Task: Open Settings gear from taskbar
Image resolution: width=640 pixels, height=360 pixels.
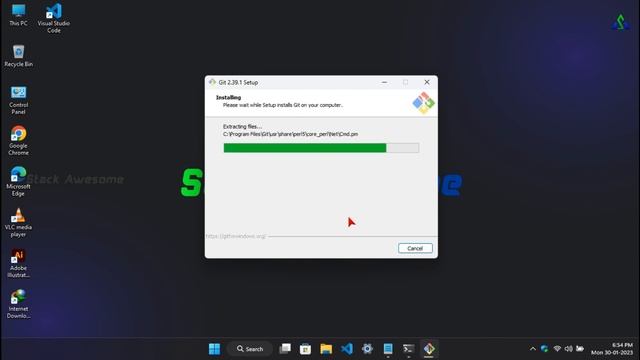Action: pos(367,349)
